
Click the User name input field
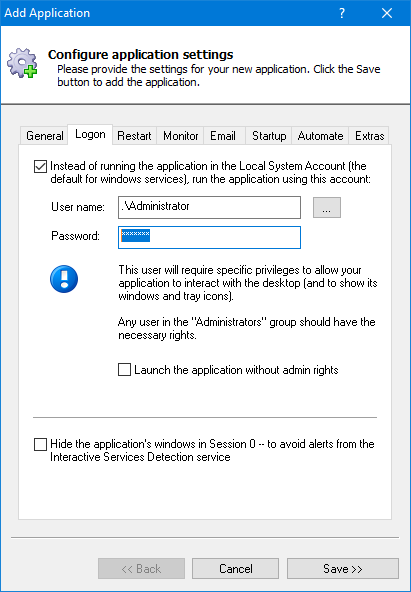pos(209,207)
